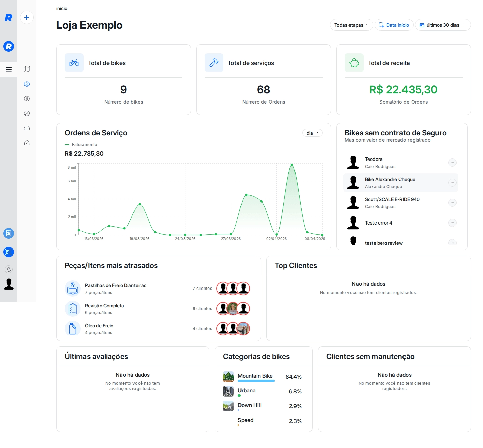Select the storage drawer icon in sidebar
The height and width of the screenshot is (448, 483).
[26, 128]
